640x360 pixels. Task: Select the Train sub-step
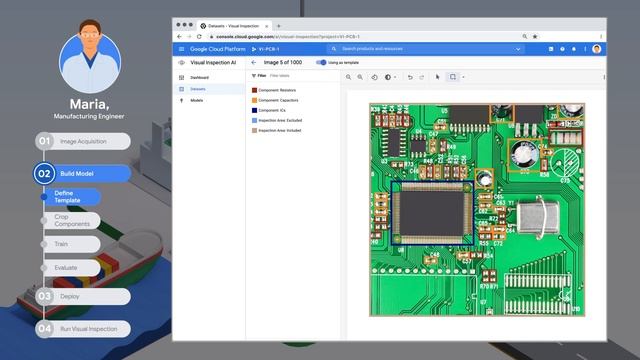(71, 244)
